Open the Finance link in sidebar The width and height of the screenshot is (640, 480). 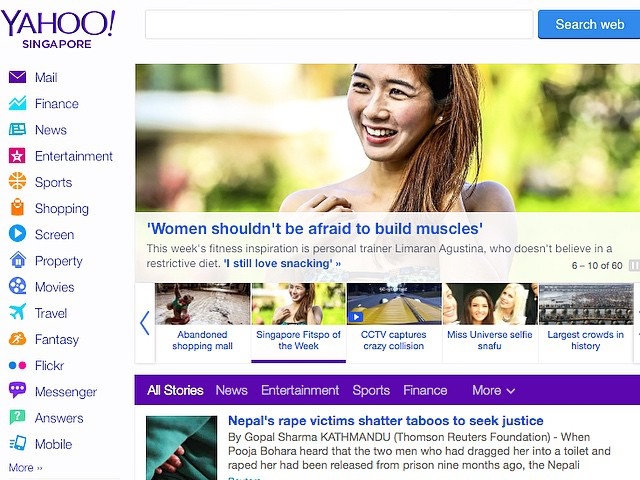tap(56, 103)
